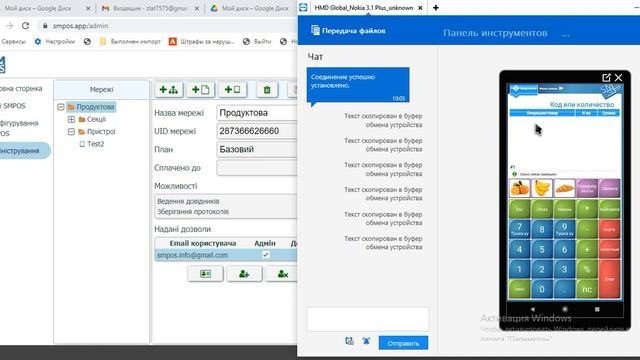Tick the Адмін checkbox for smpos.info@gmail.com

[266, 255]
